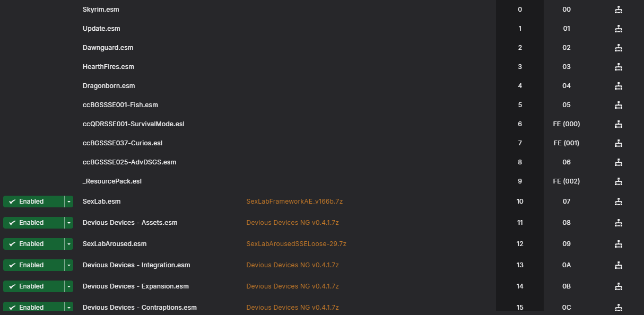Select Devious Devices - Assets.esm name

pyautogui.click(x=130, y=223)
